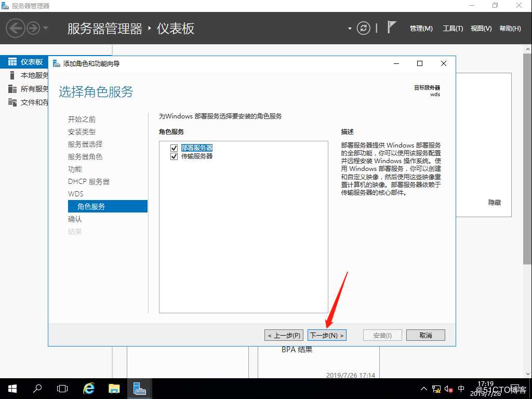Viewport: 532px width, 399px height.
Task: Expand the dropdown arrow left of the refresh icon
Action: tap(350, 29)
